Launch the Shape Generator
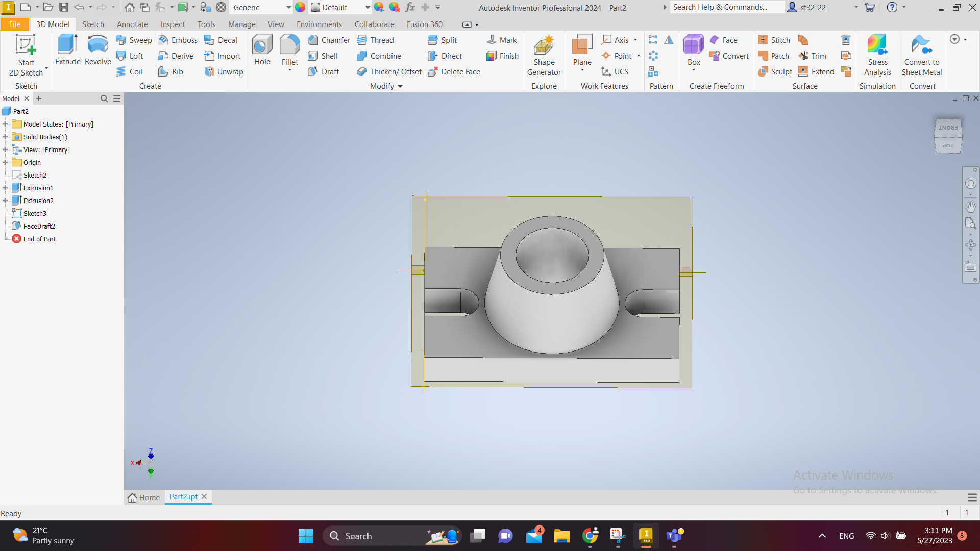 pos(544,54)
